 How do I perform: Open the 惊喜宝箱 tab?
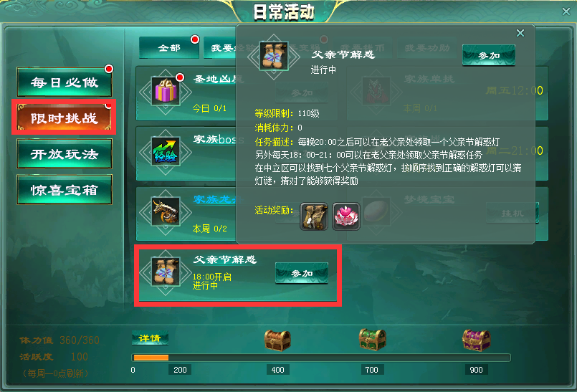point(65,190)
